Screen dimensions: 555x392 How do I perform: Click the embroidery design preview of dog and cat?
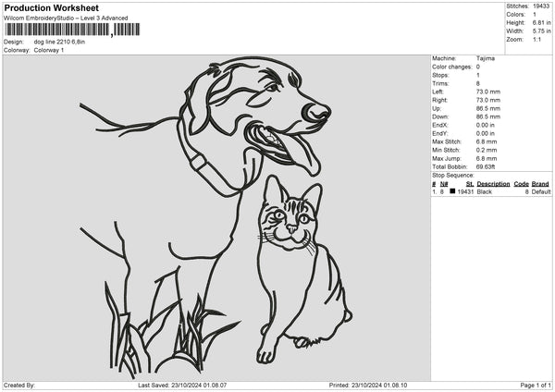click(x=216, y=217)
